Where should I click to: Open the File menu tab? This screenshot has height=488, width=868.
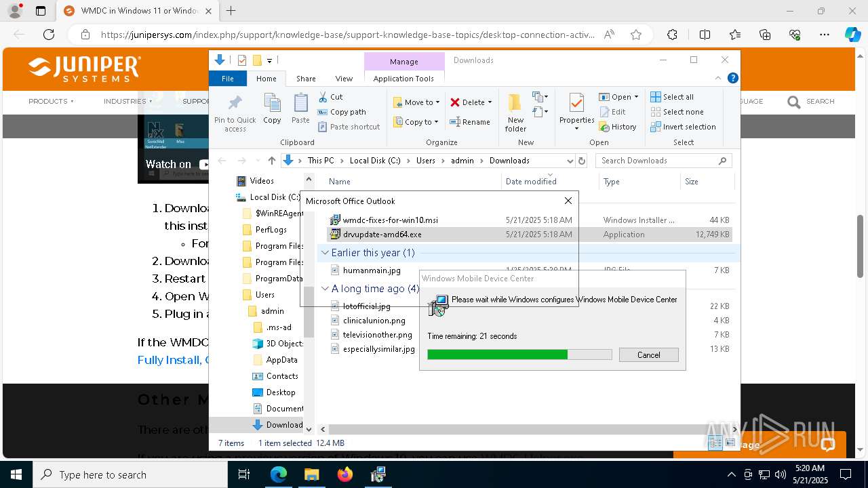click(228, 79)
